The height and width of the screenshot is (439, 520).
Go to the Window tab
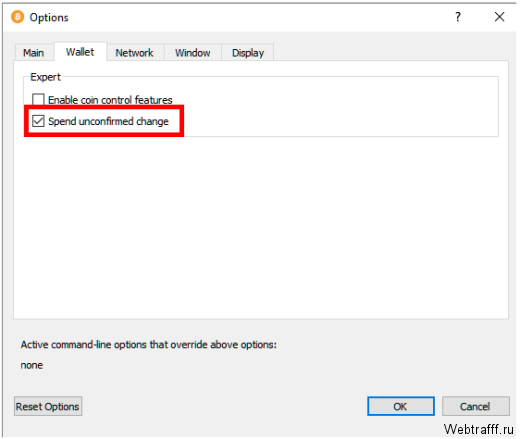tap(193, 53)
